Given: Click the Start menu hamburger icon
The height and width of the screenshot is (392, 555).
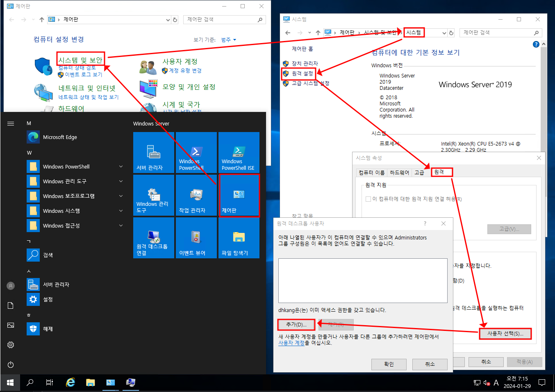Looking at the screenshot, I should coord(11,123).
